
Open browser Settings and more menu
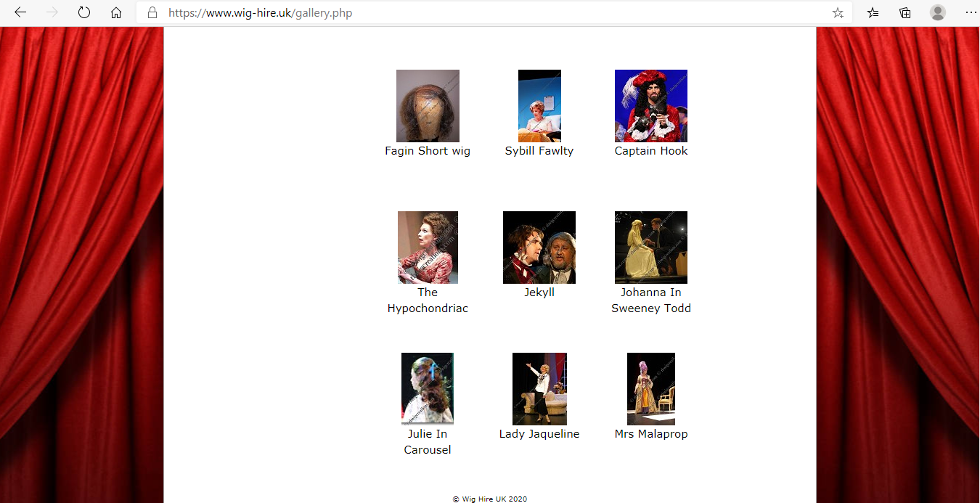point(971,12)
